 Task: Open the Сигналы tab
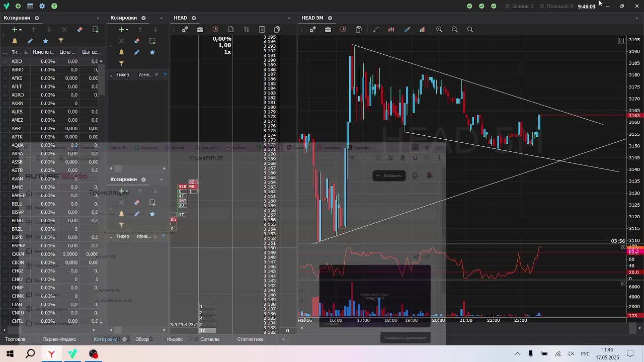[210, 339]
